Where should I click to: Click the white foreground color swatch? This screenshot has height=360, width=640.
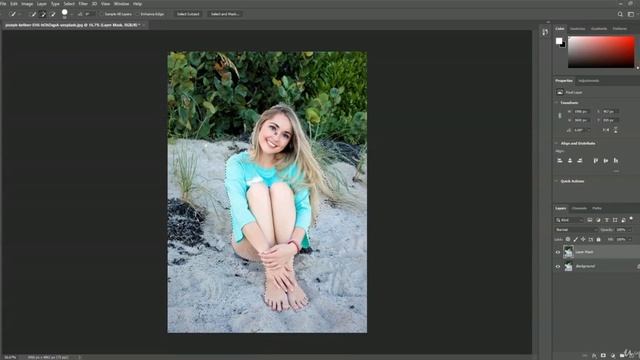tap(559, 41)
